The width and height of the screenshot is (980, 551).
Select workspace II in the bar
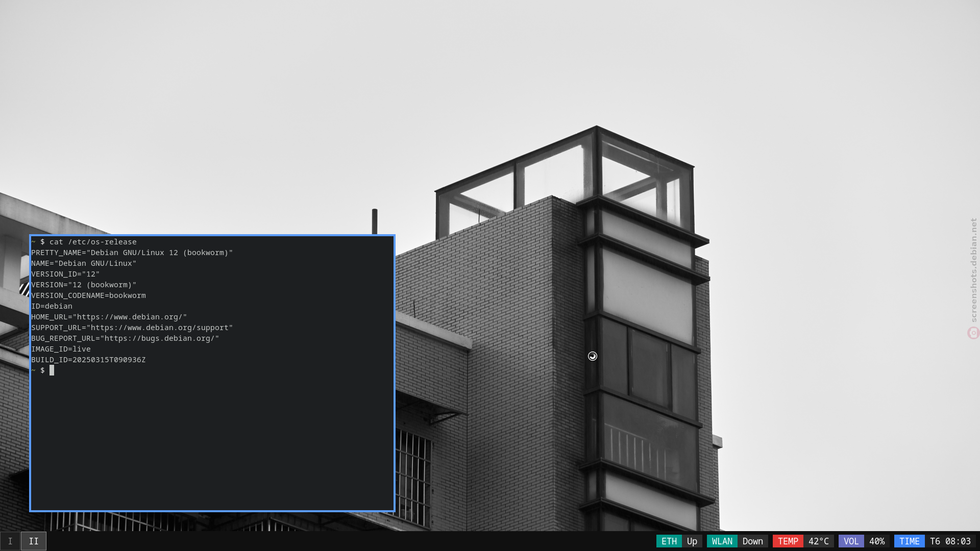(x=34, y=541)
